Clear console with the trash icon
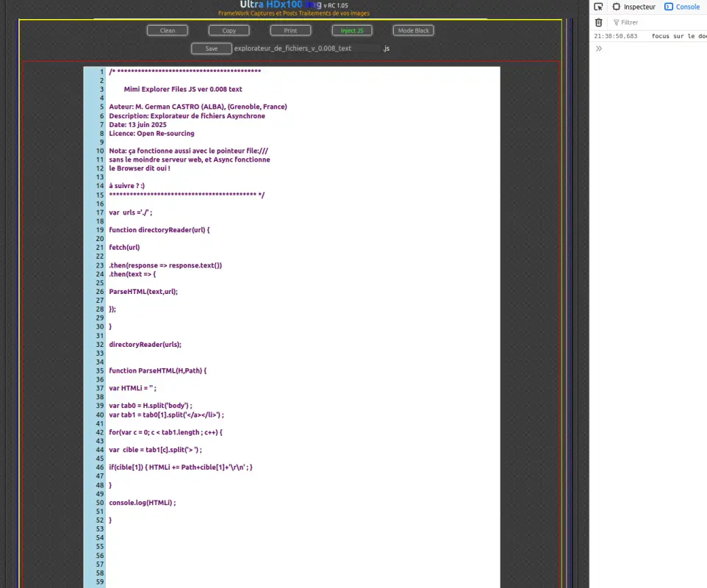The image size is (707, 588). click(598, 22)
